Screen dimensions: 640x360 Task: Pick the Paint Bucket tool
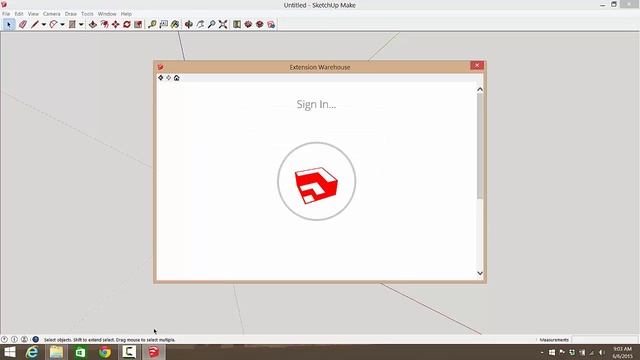(x=175, y=24)
